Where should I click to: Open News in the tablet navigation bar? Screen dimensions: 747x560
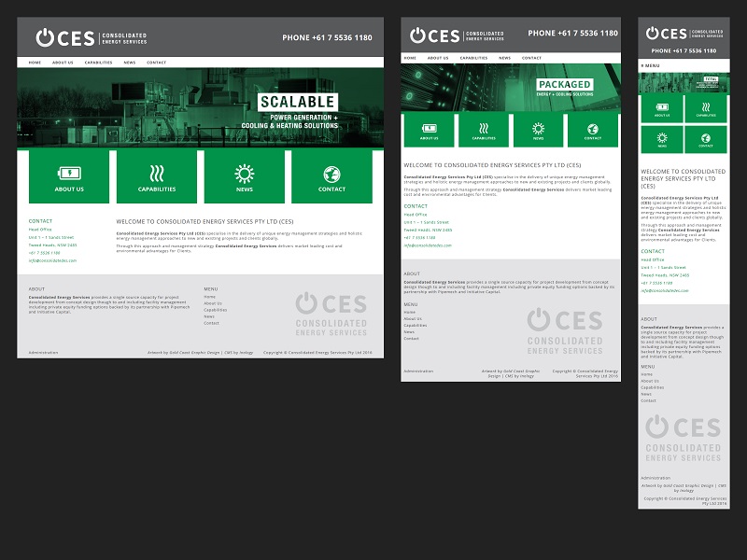(x=504, y=58)
